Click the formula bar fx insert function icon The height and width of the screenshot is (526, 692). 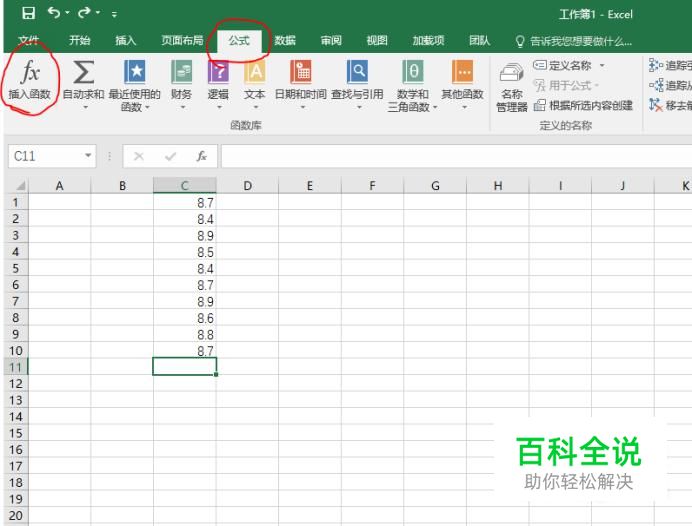(x=201, y=156)
